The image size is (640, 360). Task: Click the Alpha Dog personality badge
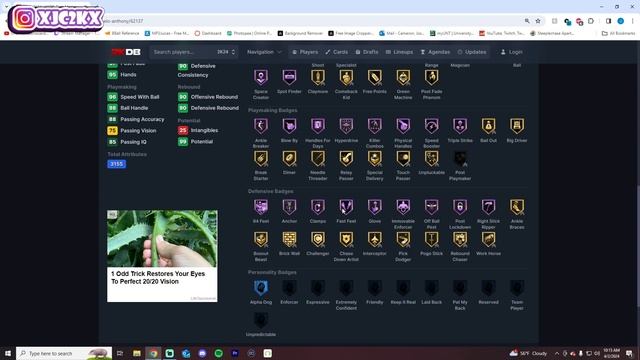[x=261, y=288]
